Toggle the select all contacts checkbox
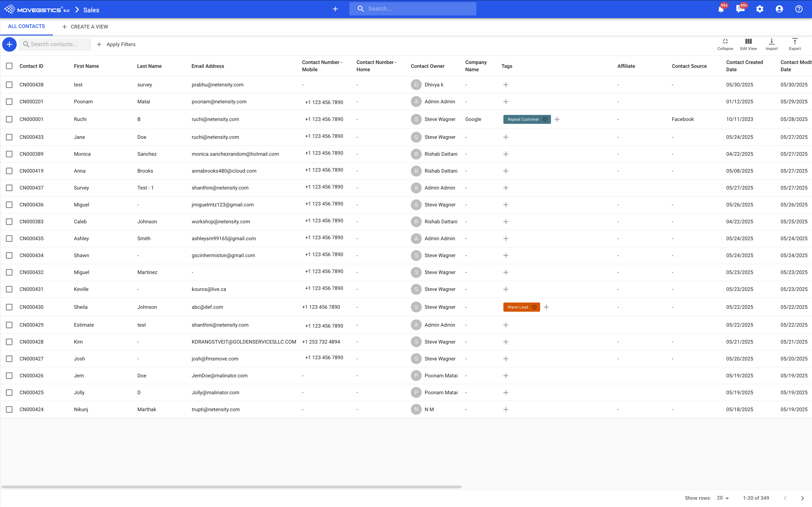The height and width of the screenshot is (507, 812). (x=9, y=66)
